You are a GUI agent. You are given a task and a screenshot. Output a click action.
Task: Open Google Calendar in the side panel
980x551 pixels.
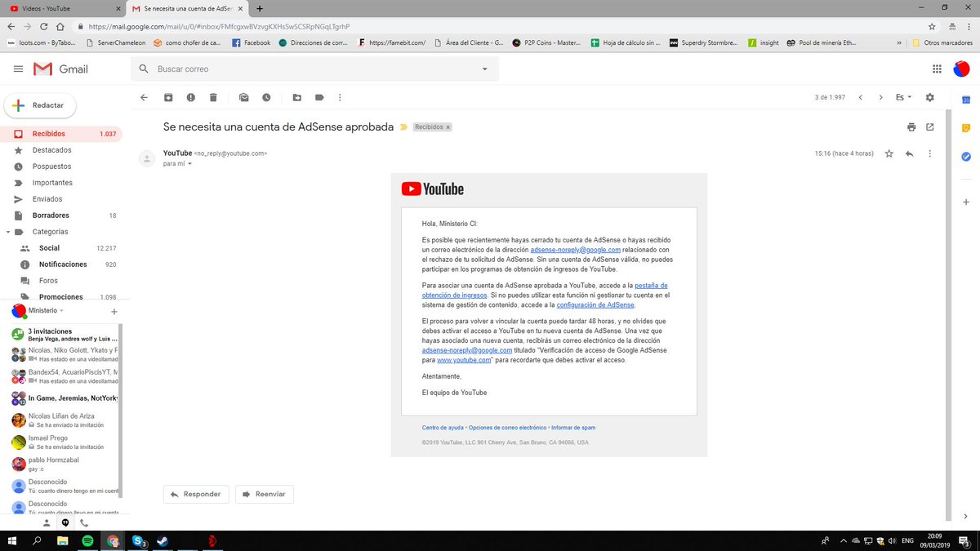coord(965,100)
